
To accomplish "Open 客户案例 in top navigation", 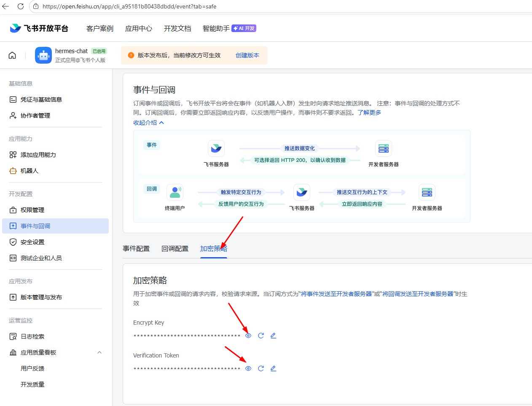I will [x=100, y=28].
